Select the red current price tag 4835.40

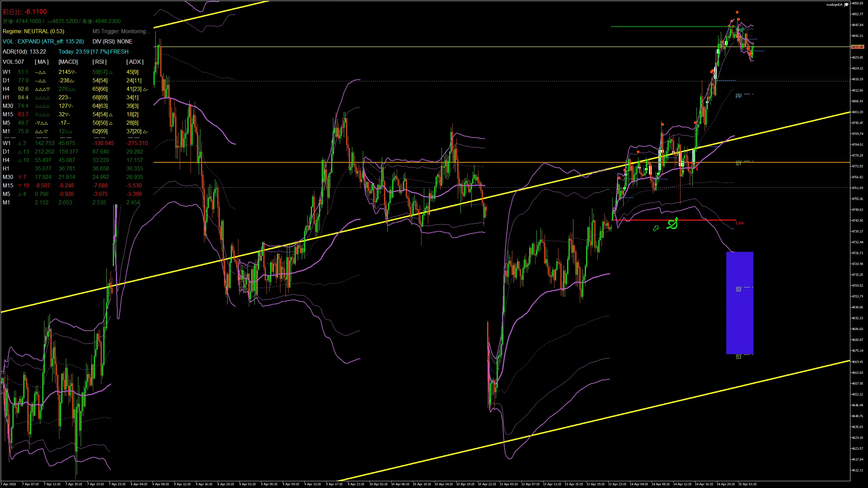point(857,47)
